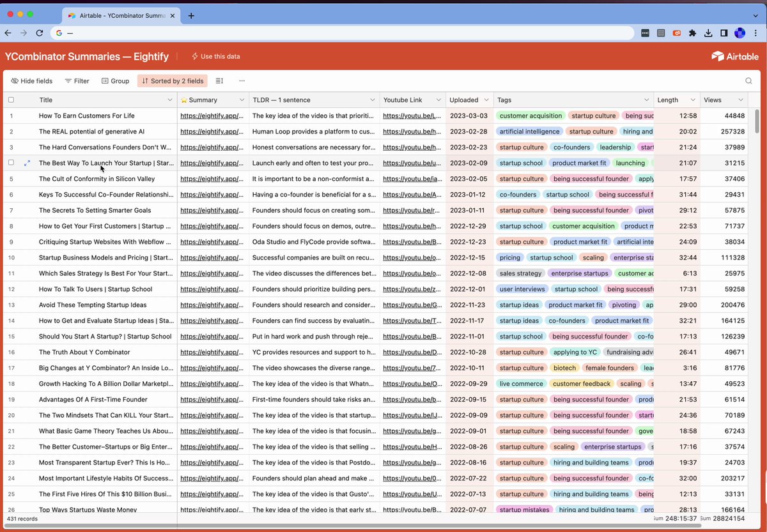Image resolution: width=767 pixels, height=532 pixels.
Task: Click the search icon in the toolbar
Action: click(x=748, y=82)
